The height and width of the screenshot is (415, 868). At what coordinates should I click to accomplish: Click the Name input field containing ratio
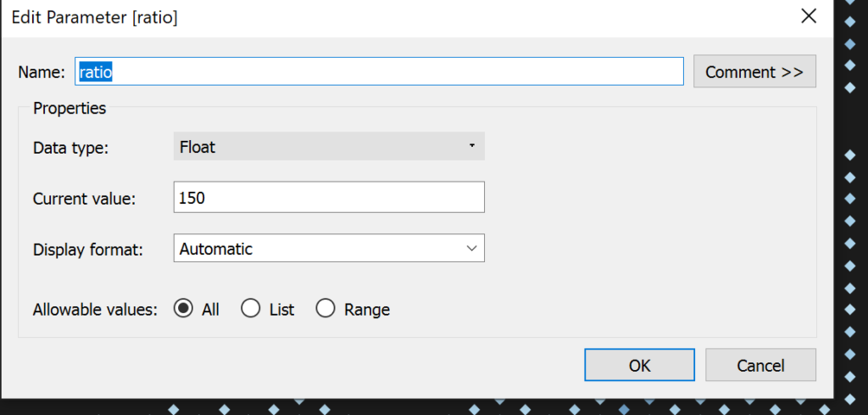point(379,71)
